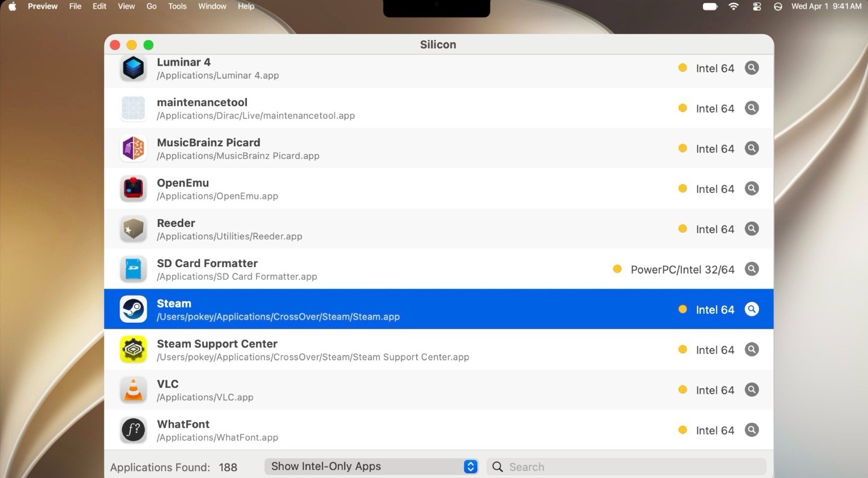The image size is (868, 478).
Task: Reveal OpenEmu with its magnifier button
Action: 752,188
